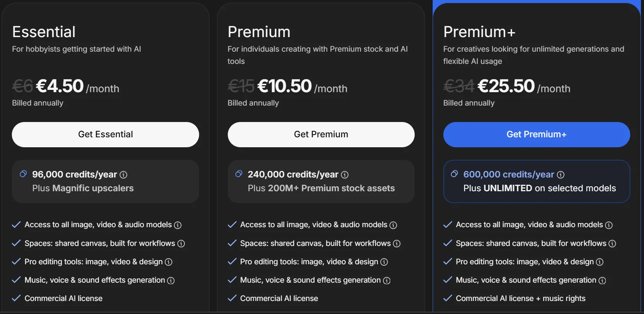Click the Get Premium button
The height and width of the screenshot is (314, 644).
click(x=321, y=135)
